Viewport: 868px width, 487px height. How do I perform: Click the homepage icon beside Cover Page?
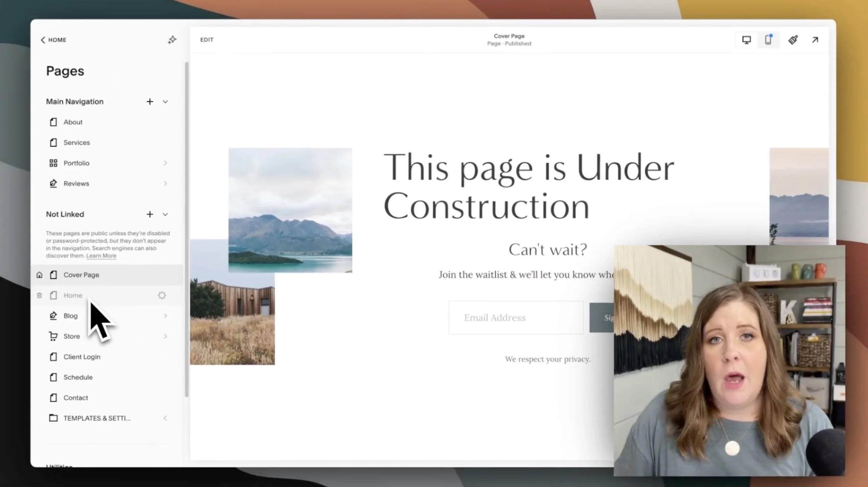(39, 274)
